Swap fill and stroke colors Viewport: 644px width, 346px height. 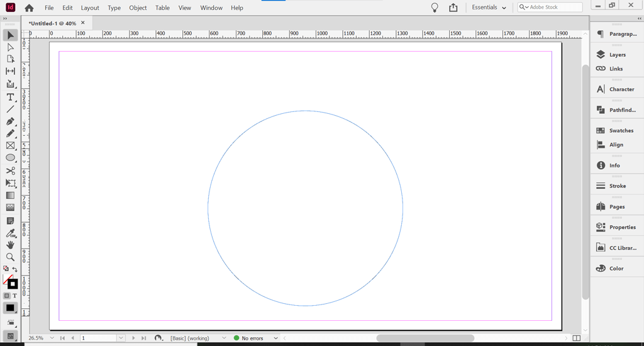[x=15, y=269]
